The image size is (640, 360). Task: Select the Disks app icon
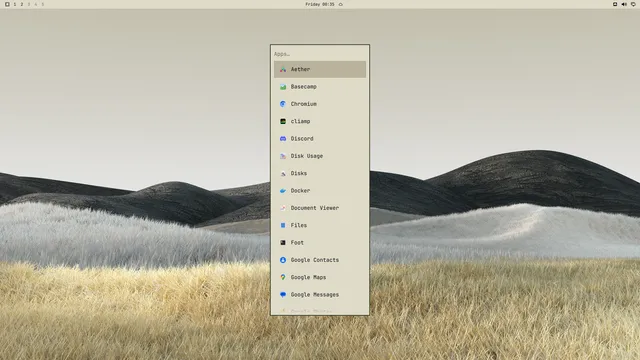[x=283, y=173]
